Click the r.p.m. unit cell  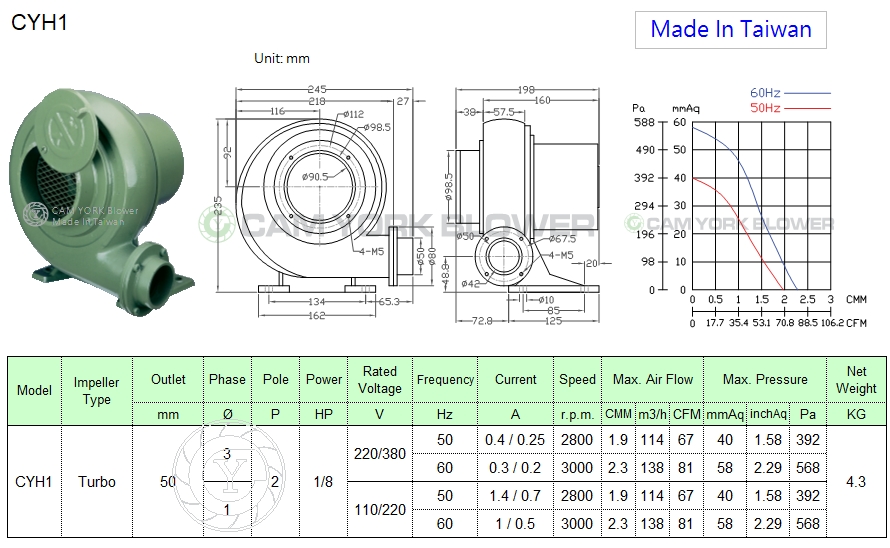(577, 415)
